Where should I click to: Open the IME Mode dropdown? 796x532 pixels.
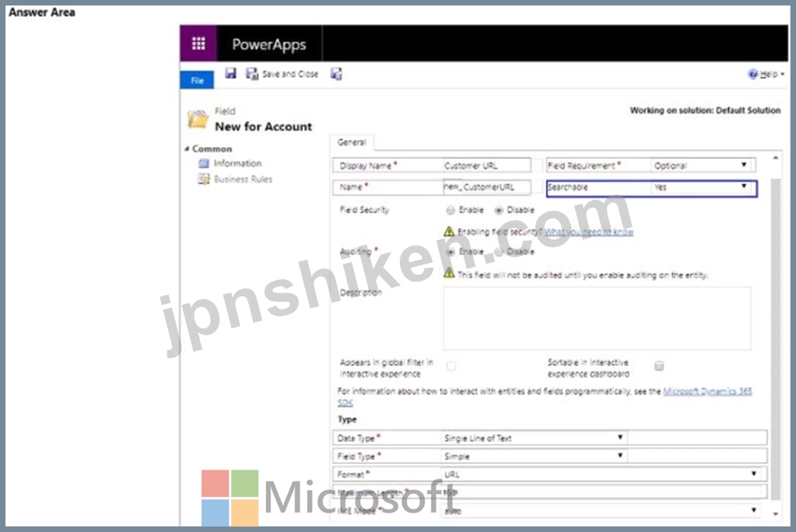[601, 511]
